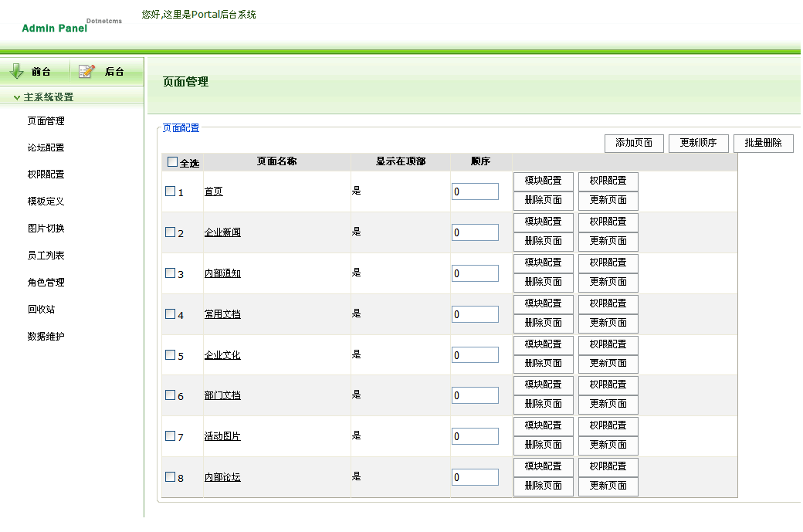The height and width of the screenshot is (532, 803).
Task: Focus the 顺序 field for 企业新闻
Action: [x=476, y=232]
